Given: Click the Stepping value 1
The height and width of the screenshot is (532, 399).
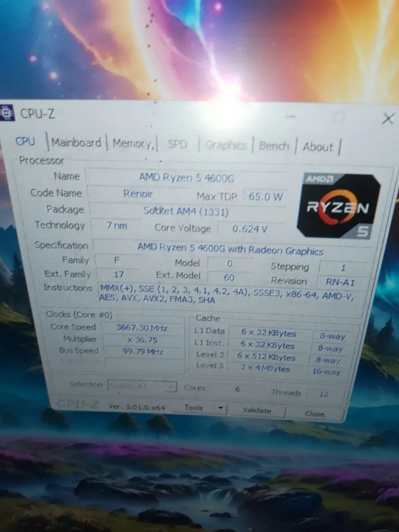Looking at the screenshot, I should 343,268.
